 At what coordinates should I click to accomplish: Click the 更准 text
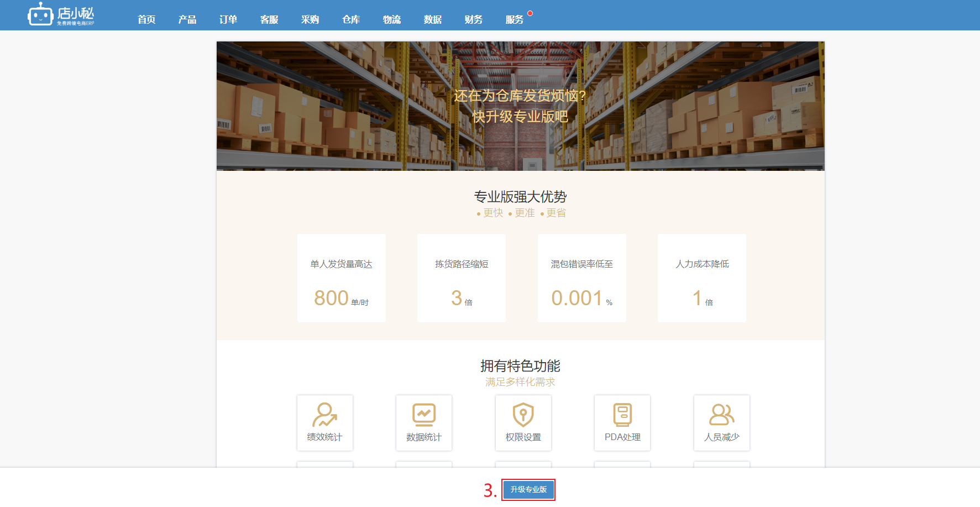pos(525,213)
